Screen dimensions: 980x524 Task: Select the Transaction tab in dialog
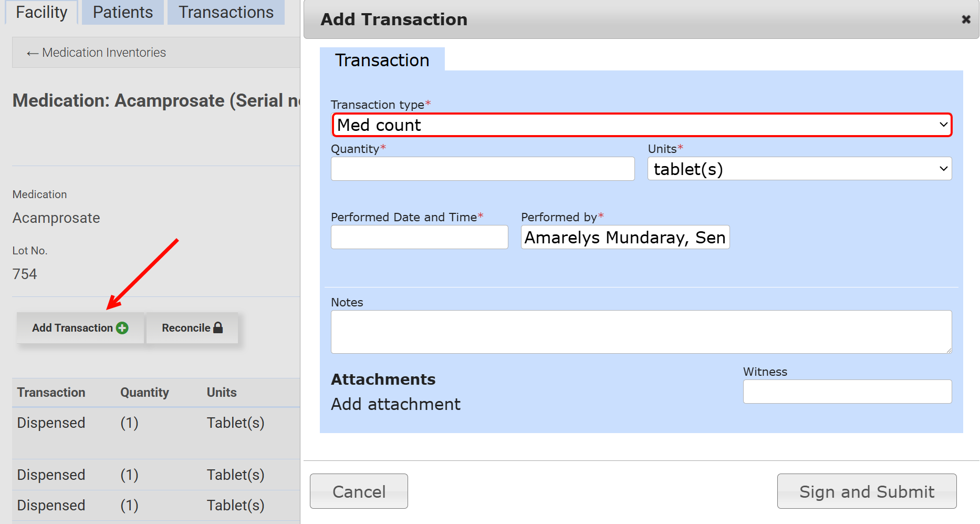click(382, 60)
